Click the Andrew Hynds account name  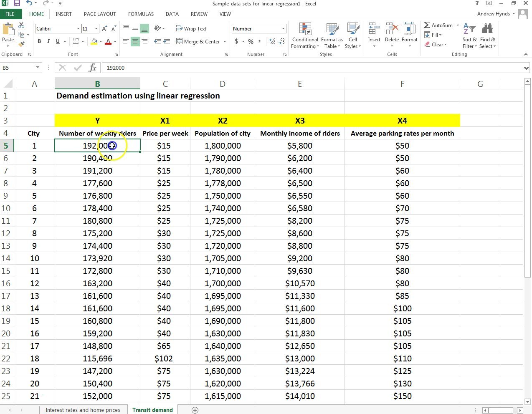point(494,13)
